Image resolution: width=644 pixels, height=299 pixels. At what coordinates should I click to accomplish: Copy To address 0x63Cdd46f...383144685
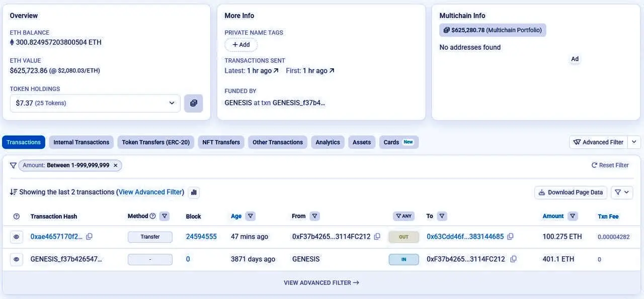[510, 236]
